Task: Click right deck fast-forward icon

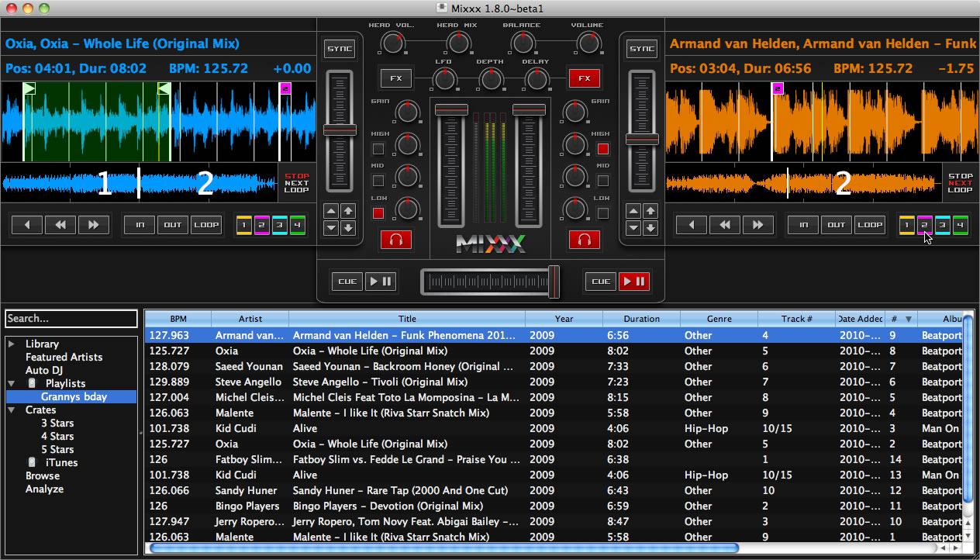Action: click(758, 225)
